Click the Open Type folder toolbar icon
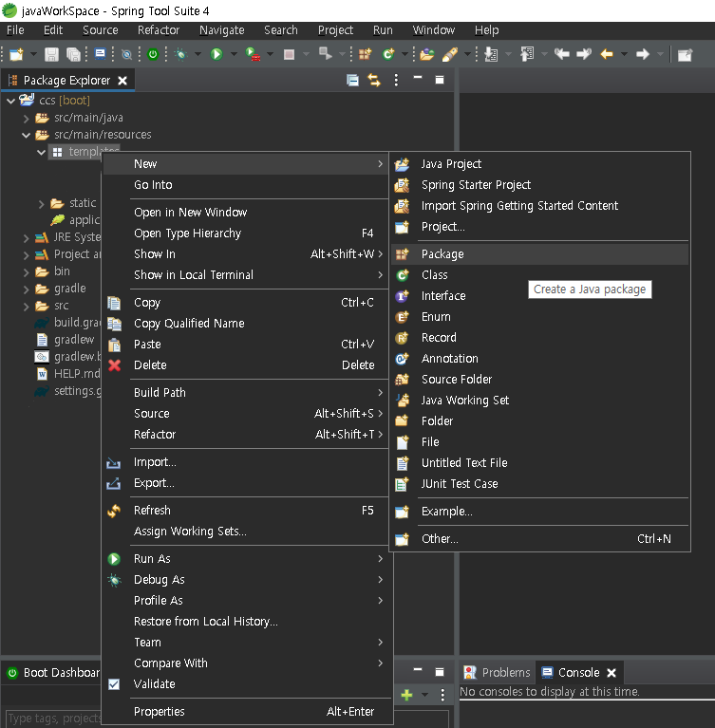The width and height of the screenshot is (715, 728). (426, 54)
